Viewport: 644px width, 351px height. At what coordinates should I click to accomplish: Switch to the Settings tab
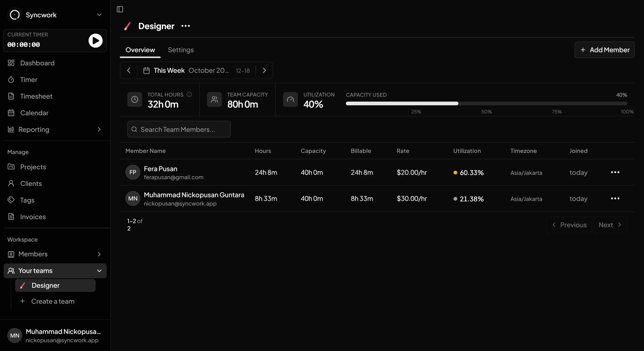[x=181, y=50]
